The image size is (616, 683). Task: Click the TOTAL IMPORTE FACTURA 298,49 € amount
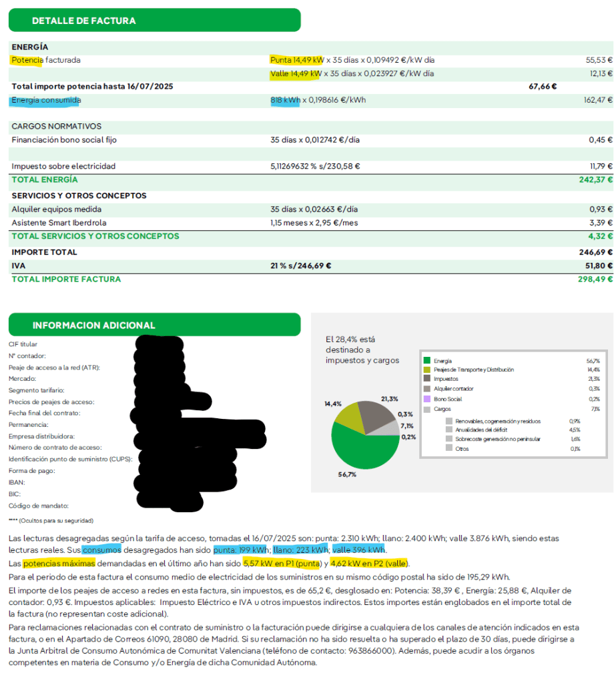595,279
